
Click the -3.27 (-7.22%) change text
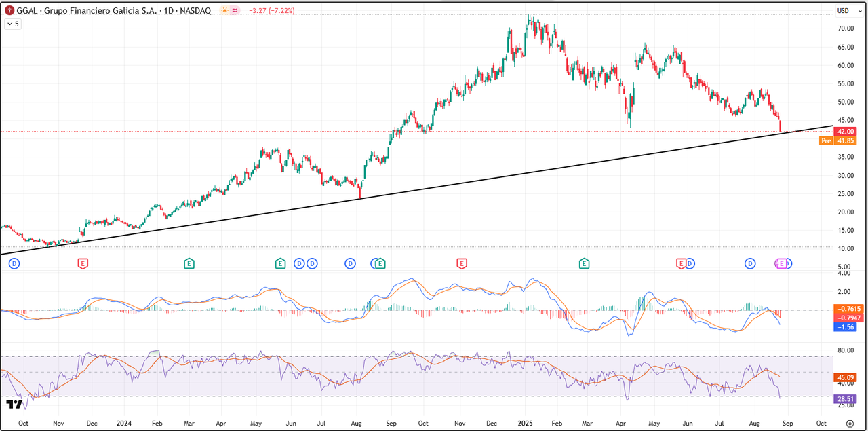click(x=272, y=11)
